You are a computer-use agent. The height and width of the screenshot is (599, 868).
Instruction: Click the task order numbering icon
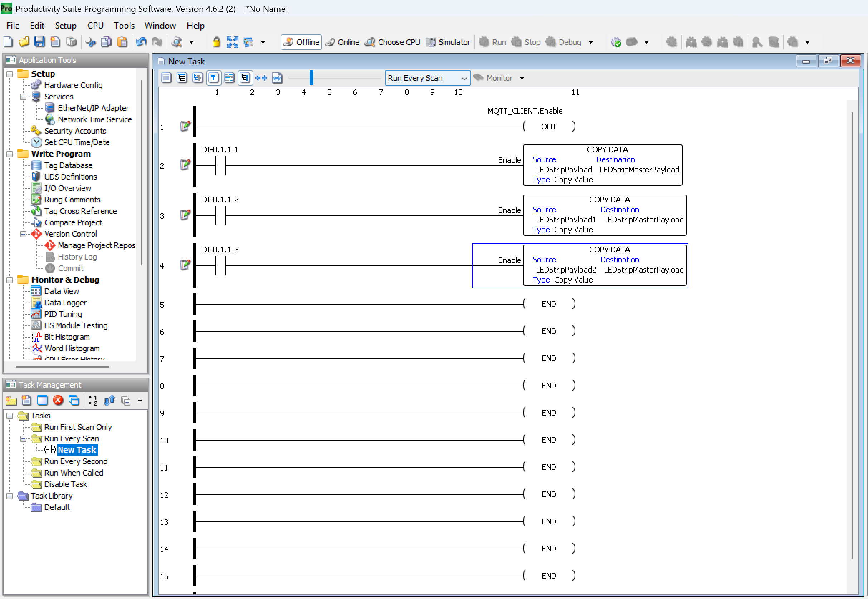click(93, 401)
